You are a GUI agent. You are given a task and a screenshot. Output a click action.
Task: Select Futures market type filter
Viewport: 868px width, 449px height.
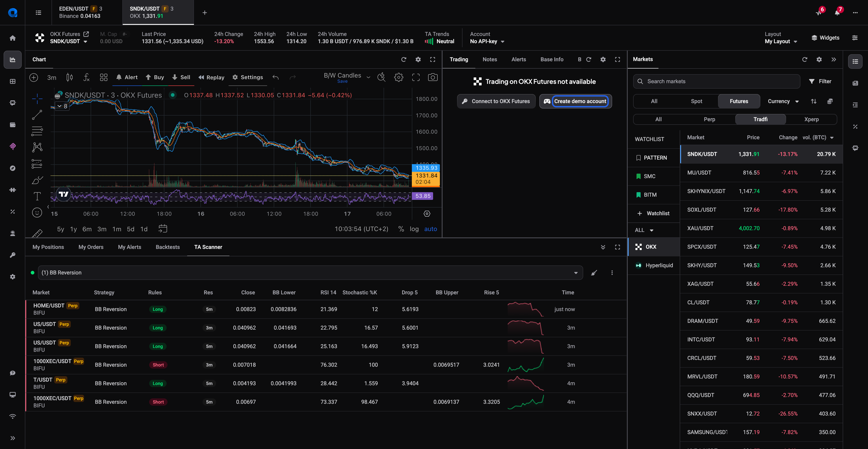click(x=739, y=102)
